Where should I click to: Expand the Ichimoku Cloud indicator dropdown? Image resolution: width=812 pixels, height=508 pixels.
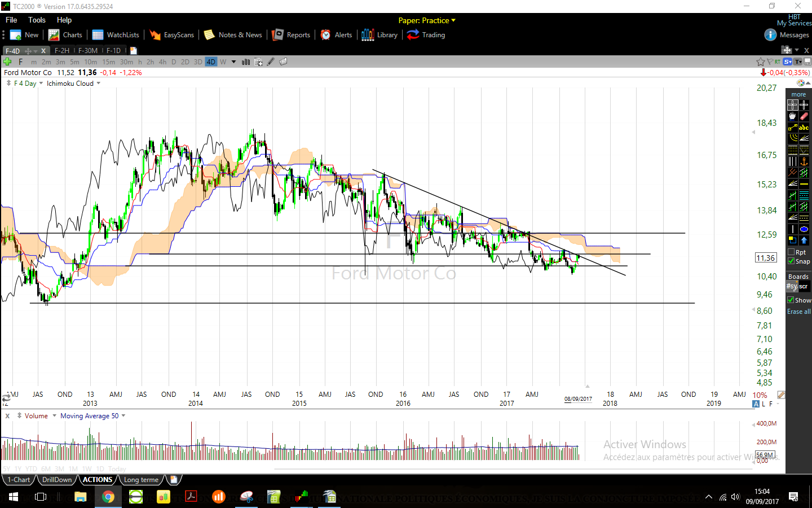pos(99,84)
